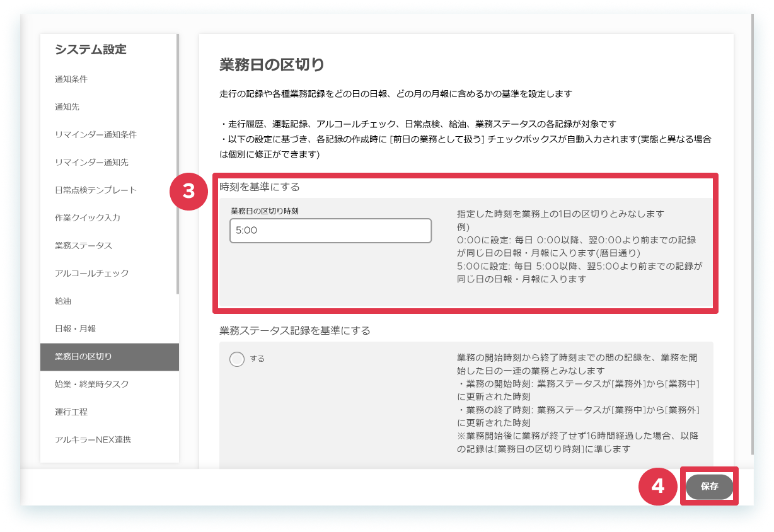The width and height of the screenshot is (774, 532).
Task: Click the 業務日の区切り page heading
Action: [x=272, y=65]
